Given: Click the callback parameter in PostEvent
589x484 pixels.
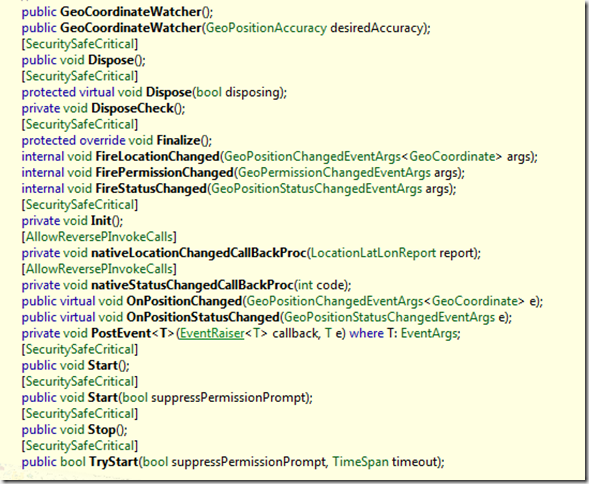Looking at the screenshot, I should (296, 334).
